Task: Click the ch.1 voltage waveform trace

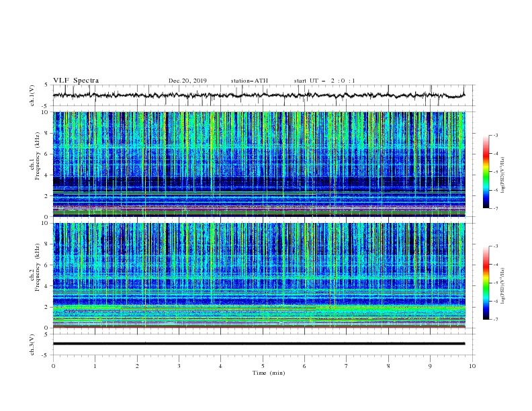Action: pos(259,95)
